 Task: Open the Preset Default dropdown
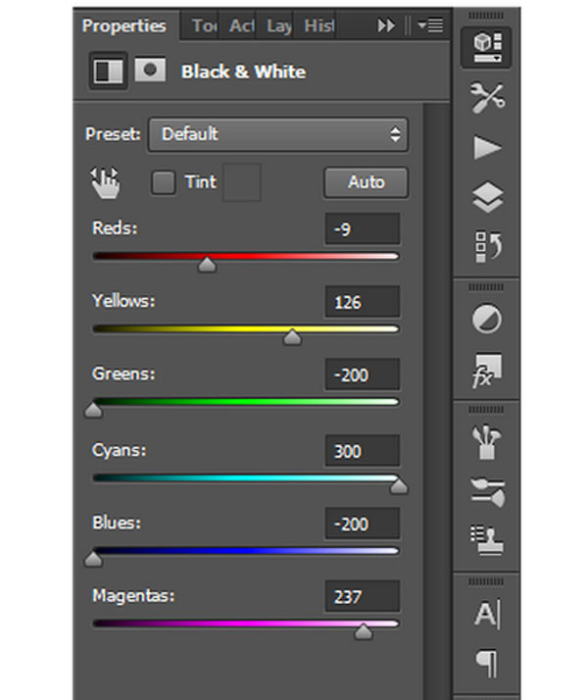tap(277, 134)
